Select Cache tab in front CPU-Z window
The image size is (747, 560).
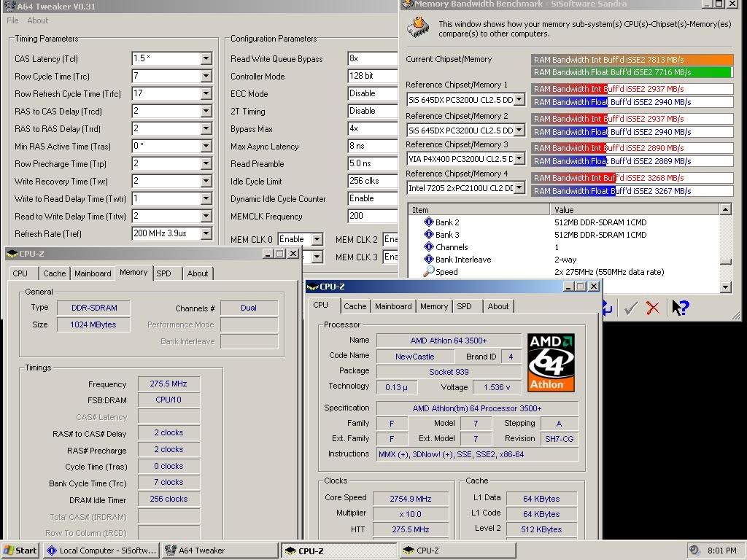click(x=355, y=306)
